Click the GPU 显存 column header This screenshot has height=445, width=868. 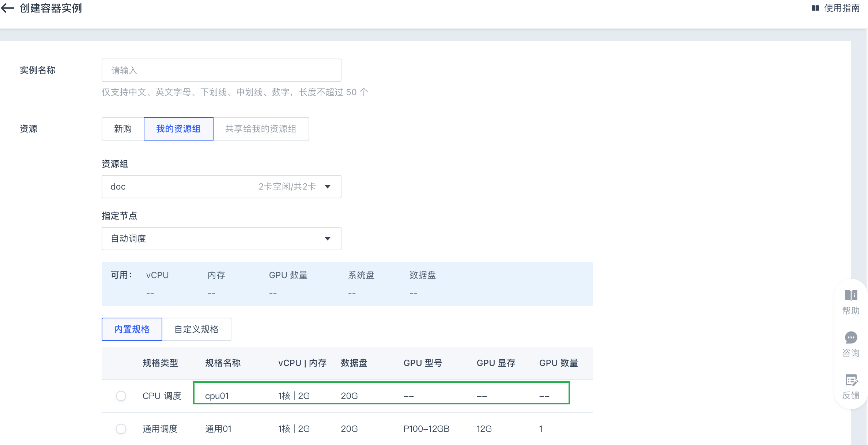pyautogui.click(x=496, y=363)
